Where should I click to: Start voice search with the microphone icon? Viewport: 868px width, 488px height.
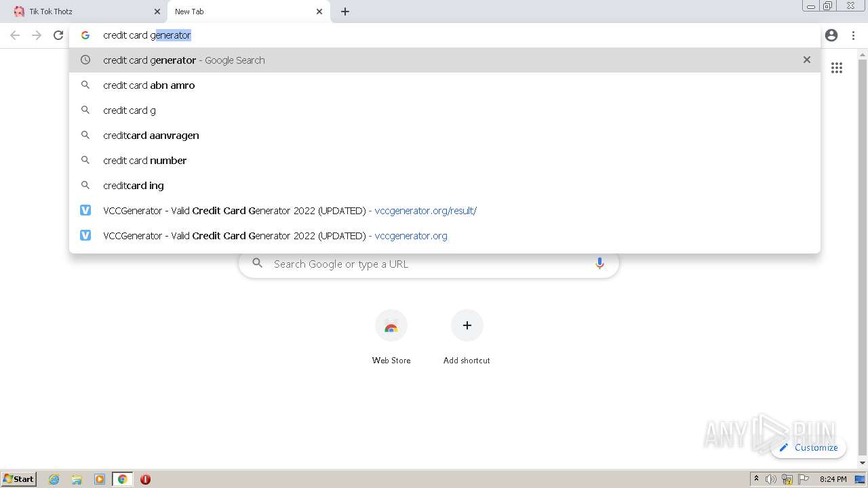click(x=599, y=264)
